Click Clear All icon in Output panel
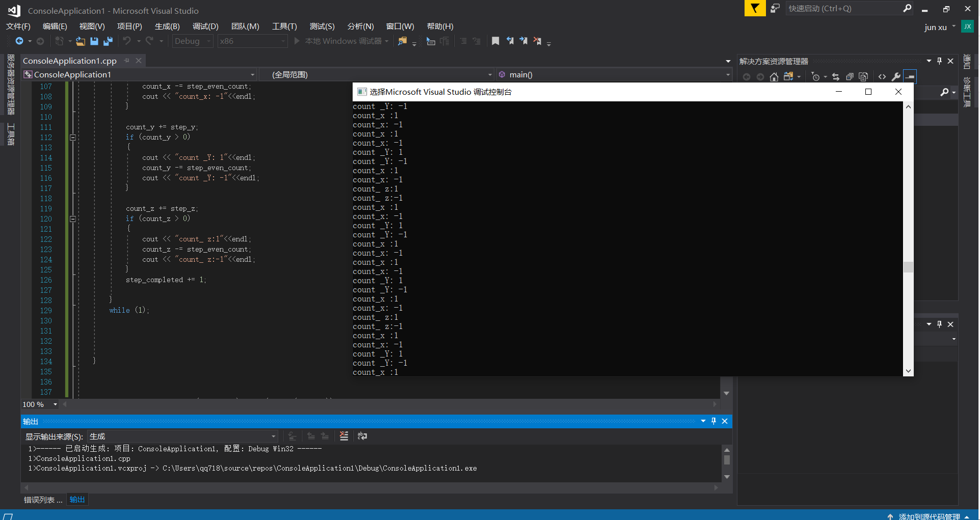Viewport: 980px width, 520px height. tap(344, 436)
